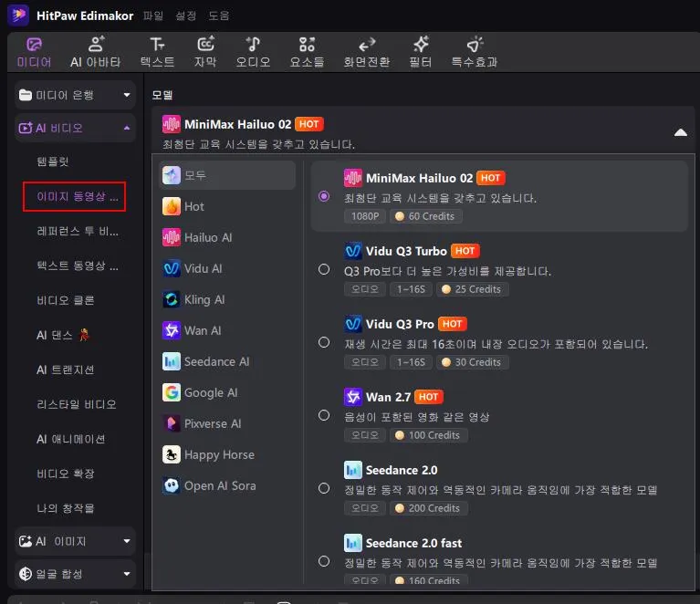700x604 pixels.
Task: Click the Vidu Q3 Pro model title
Action: pos(400,324)
